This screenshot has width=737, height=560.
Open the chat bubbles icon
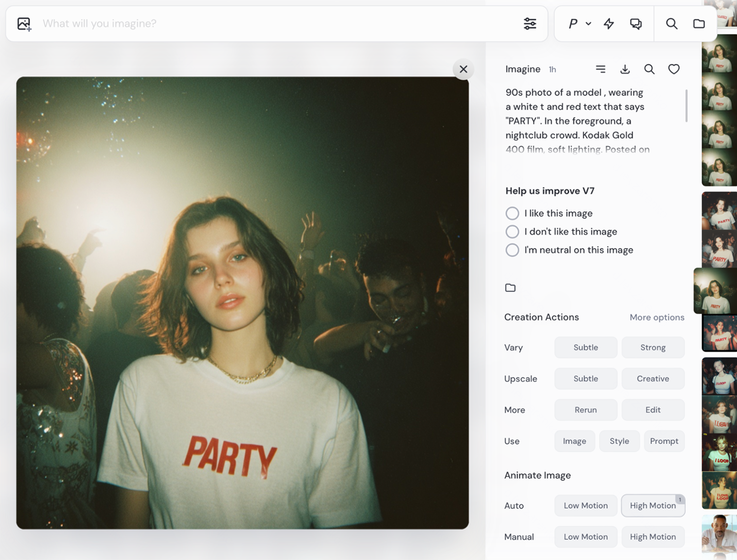636,23
